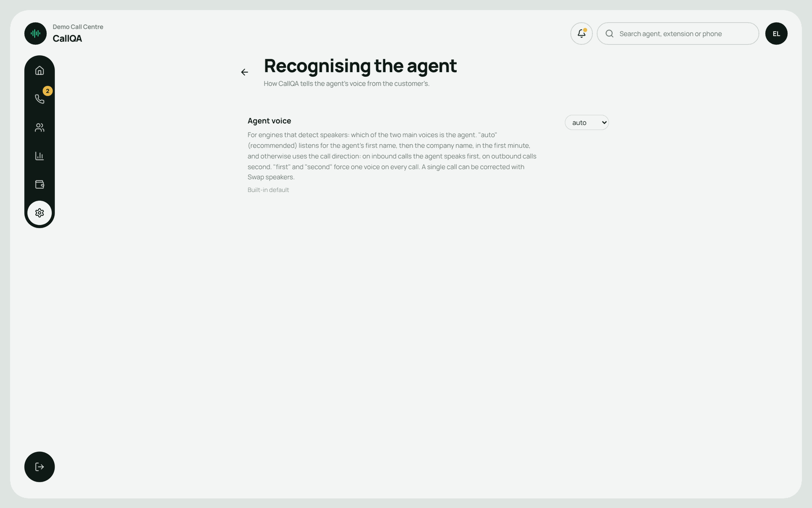Click the "Built-in default" note
The height and width of the screenshot is (508, 812).
(x=268, y=190)
